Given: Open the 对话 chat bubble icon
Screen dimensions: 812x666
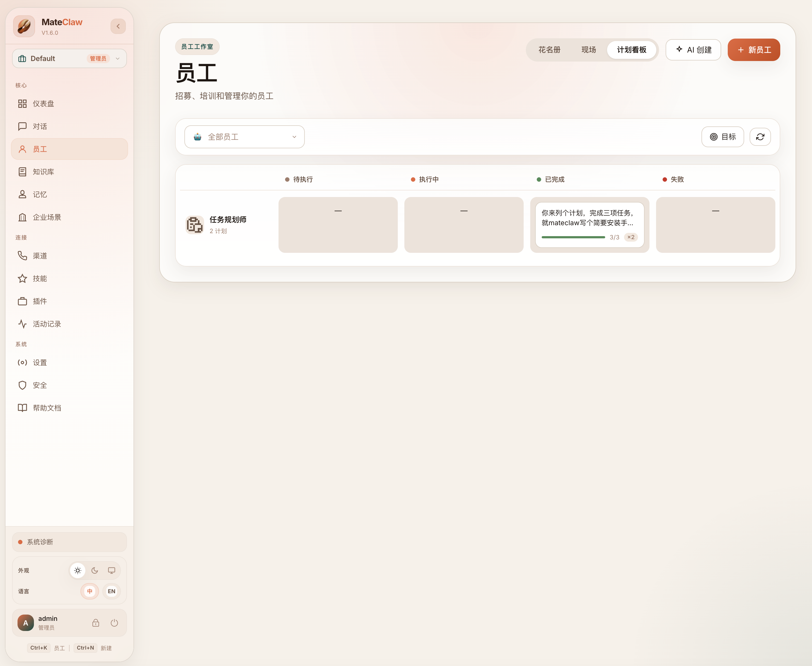Looking at the screenshot, I should (22, 126).
